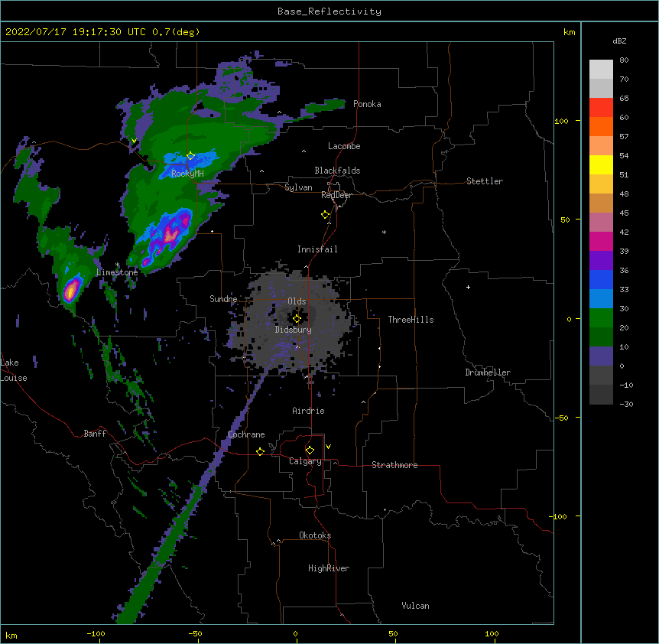Click the Banff label
659x644 pixels.
click(x=95, y=434)
